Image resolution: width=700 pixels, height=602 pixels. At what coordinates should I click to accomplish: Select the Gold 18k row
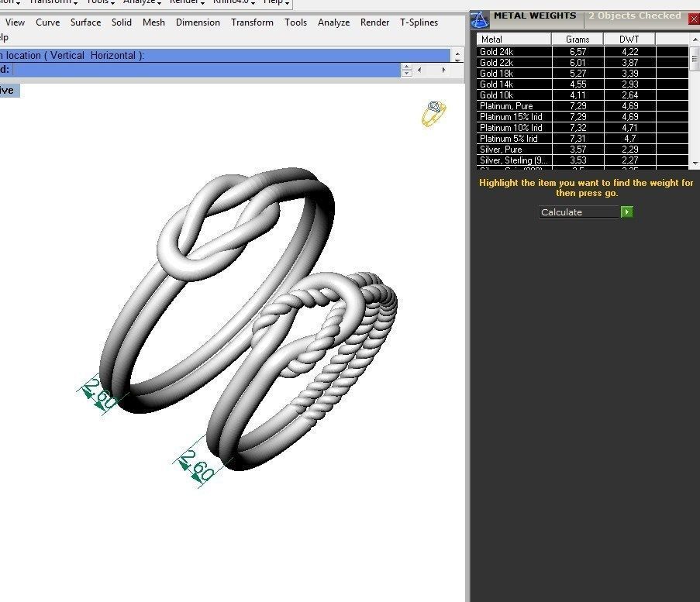pyautogui.click(x=583, y=73)
